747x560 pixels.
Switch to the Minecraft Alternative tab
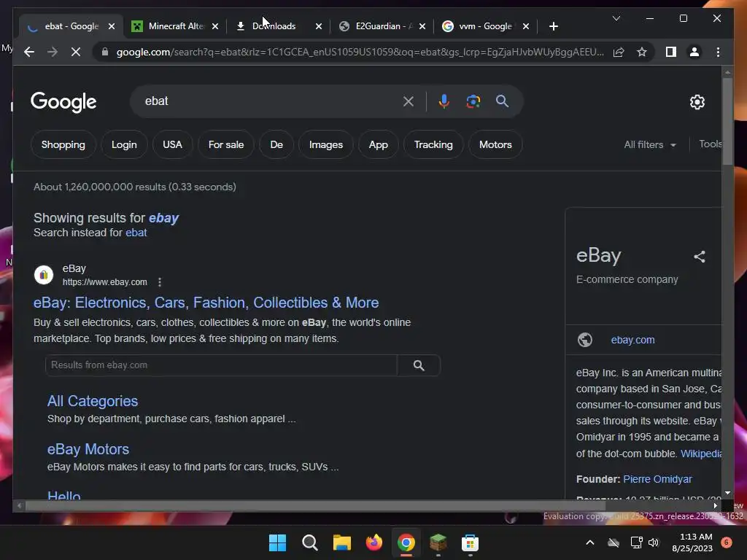coord(174,26)
